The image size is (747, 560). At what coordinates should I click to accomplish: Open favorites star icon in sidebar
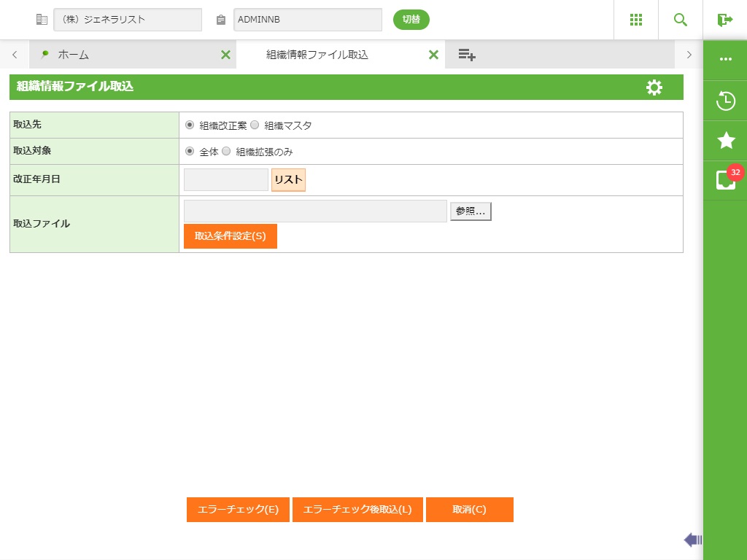click(x=725, y=141)
